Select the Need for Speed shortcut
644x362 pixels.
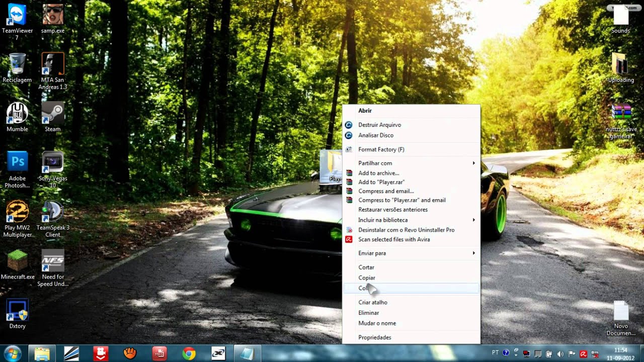click(52, 268)
